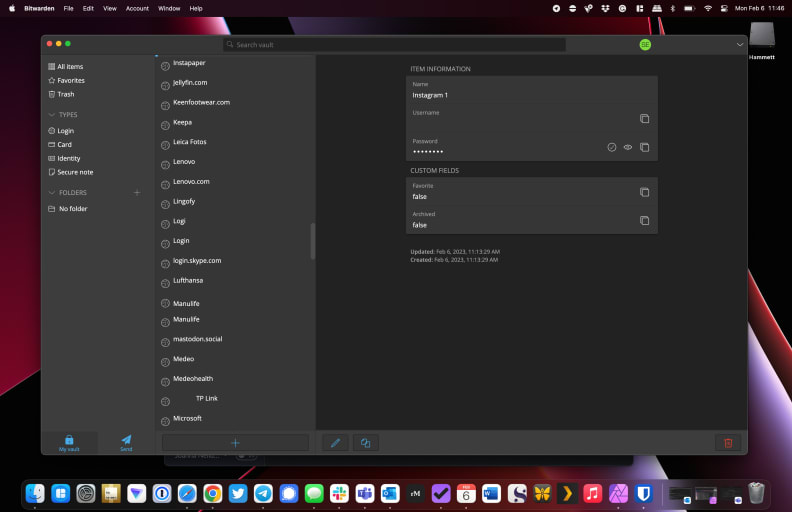Open the Instapaper vault entry
The height and width of the screenshot is (512, 792).
pyautogui.click(x=234, y=64)
